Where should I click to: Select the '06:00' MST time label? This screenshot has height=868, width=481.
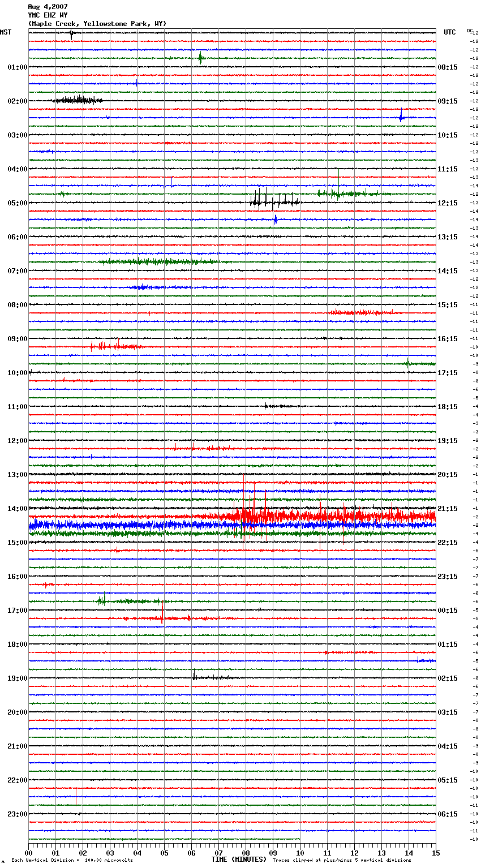18,237
